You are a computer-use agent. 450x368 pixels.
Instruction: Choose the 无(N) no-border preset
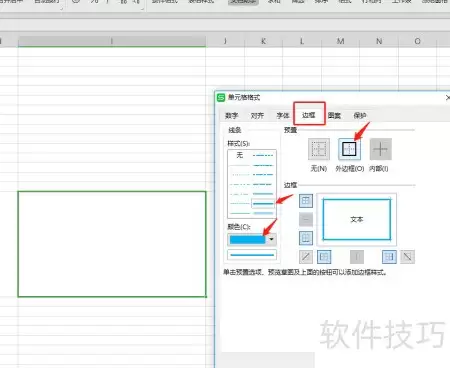click(319, 149)
